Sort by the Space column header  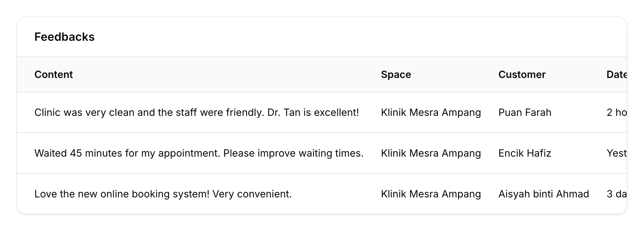[x=396, y=74]
